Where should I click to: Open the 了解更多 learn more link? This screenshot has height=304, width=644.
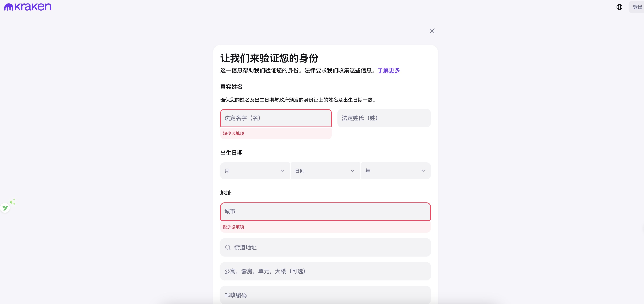[x=389, y=71]
